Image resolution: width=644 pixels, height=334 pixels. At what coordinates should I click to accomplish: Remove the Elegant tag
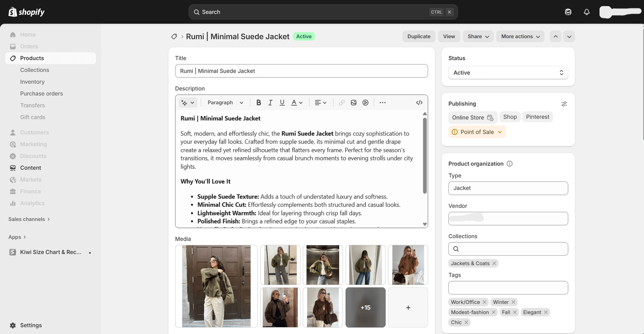[x=546, y=313]
